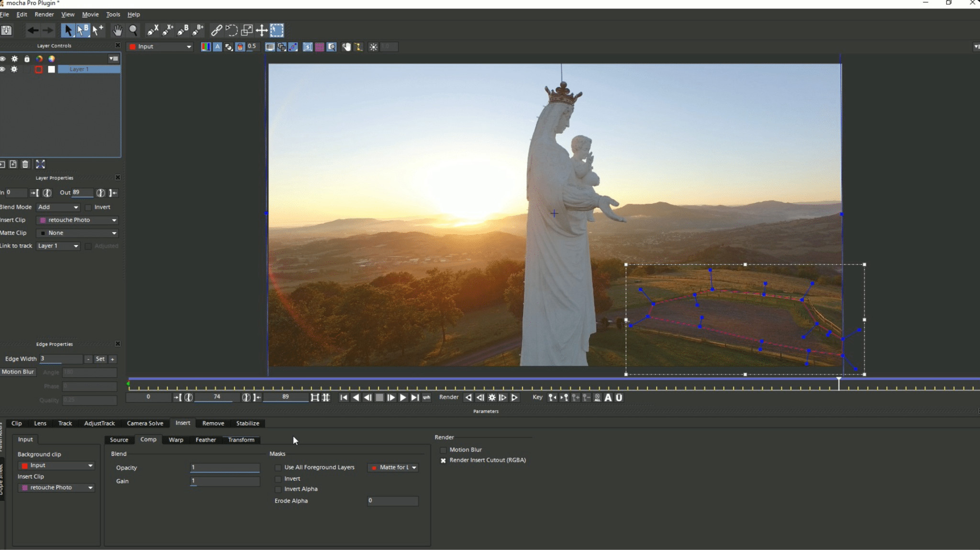Select the Create X-Spline pen tool
The height and width of the screenshot is (550, 980).
(153, 31)
